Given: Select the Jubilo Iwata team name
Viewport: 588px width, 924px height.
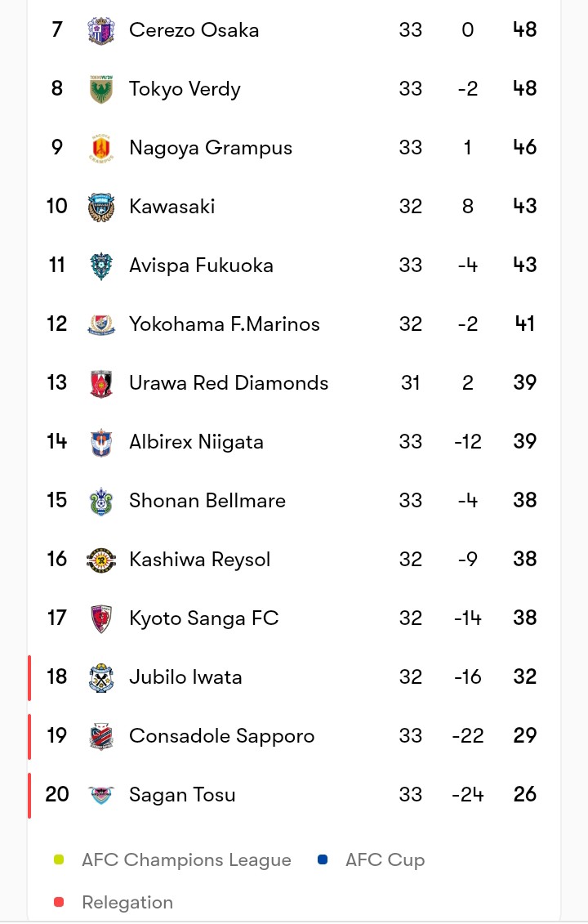Looking at the screenshot, I should pyautogui.click(x=185, y=677).
